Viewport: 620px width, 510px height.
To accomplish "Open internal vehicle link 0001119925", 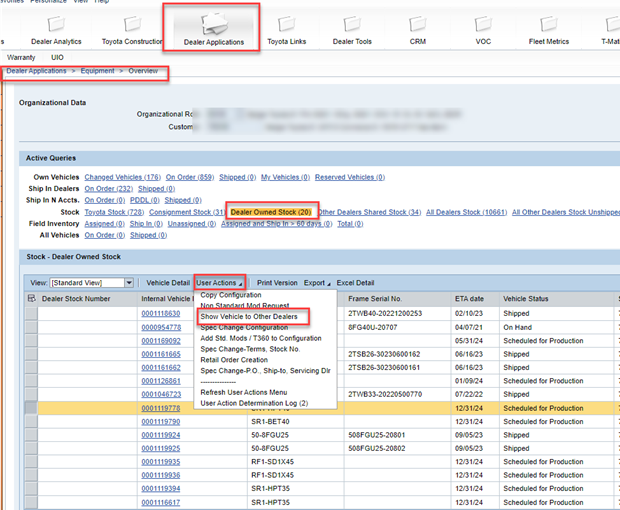I will coord(161,449).
